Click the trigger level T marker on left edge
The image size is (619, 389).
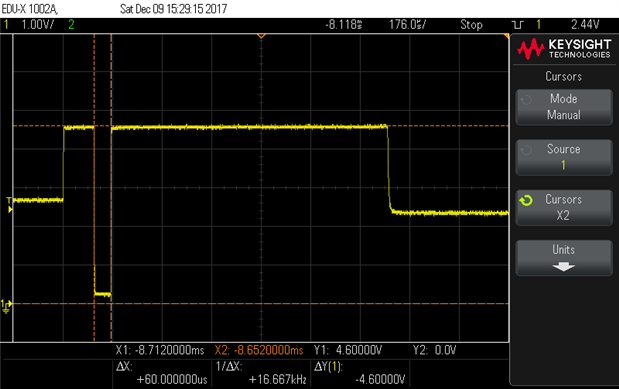coord(9,205)
